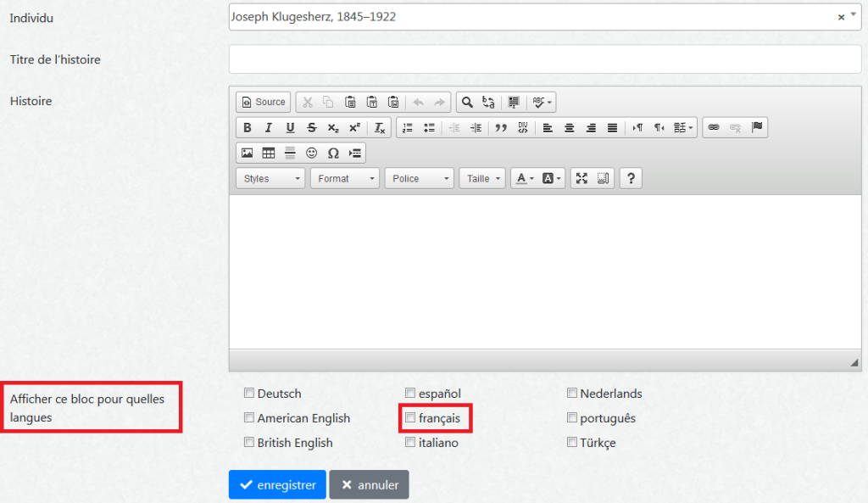Insert a smiley emoticon
868x503 pixels.
point(312,154)
